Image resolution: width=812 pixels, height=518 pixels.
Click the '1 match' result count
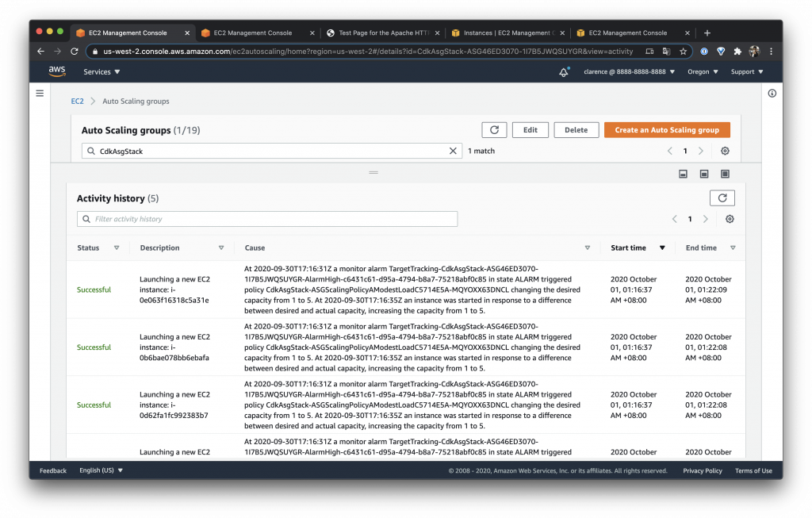(481, 151)
